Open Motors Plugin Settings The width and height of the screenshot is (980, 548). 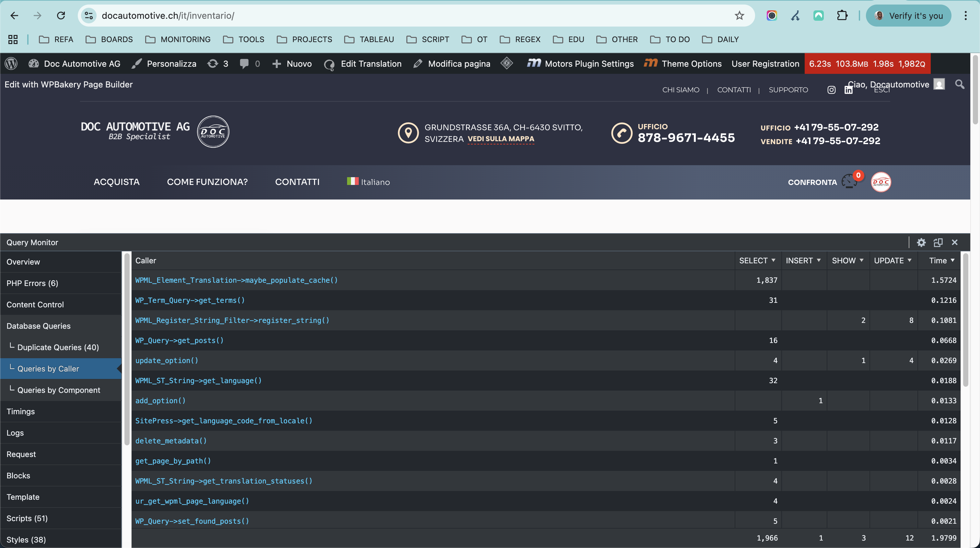coord(580,63)
